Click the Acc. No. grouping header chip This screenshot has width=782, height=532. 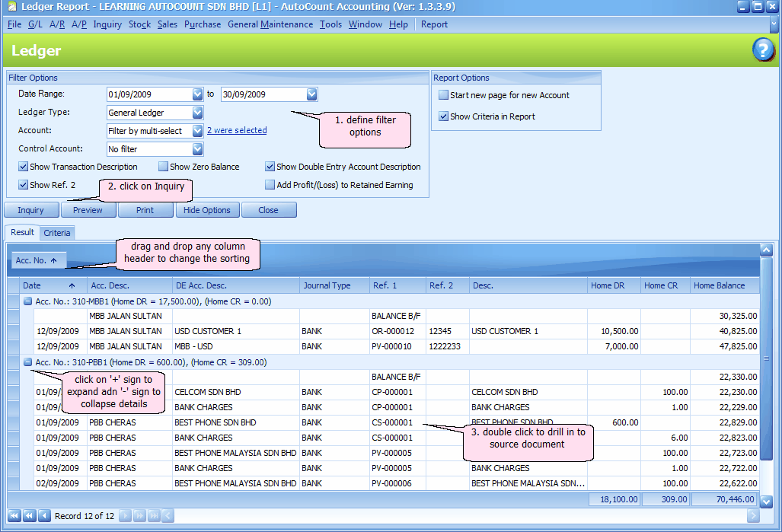(38, 260)
